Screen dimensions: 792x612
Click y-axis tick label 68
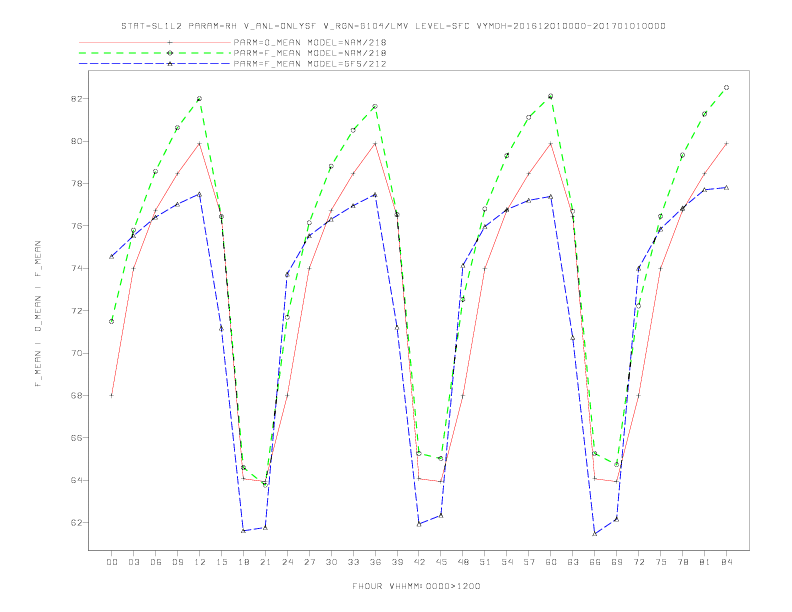(x=77, y=396)
